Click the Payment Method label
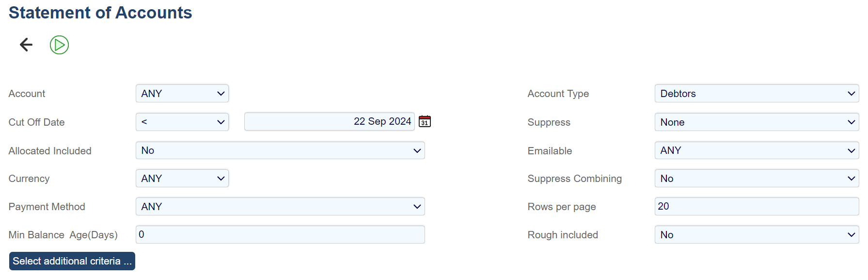This screenshot has width=868, height=280. pos(47,207)
